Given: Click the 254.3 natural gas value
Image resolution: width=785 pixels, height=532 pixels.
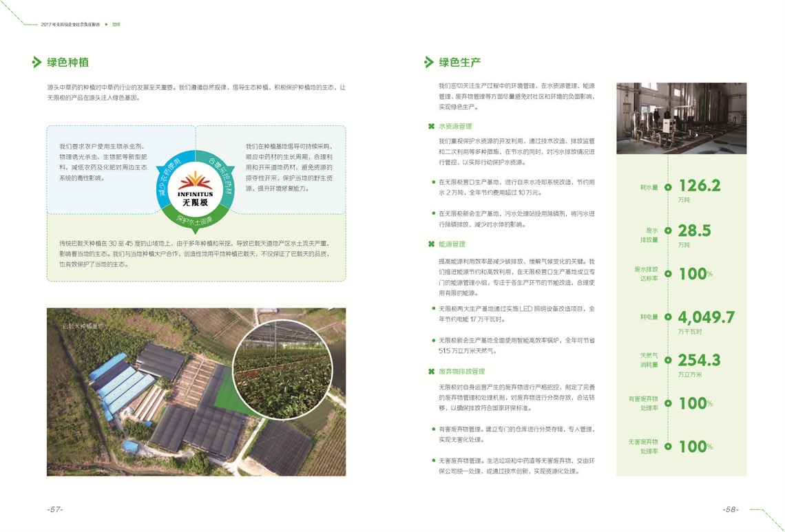Looking at the screenshot, I should pyautogui.click(x=700, y=360).
